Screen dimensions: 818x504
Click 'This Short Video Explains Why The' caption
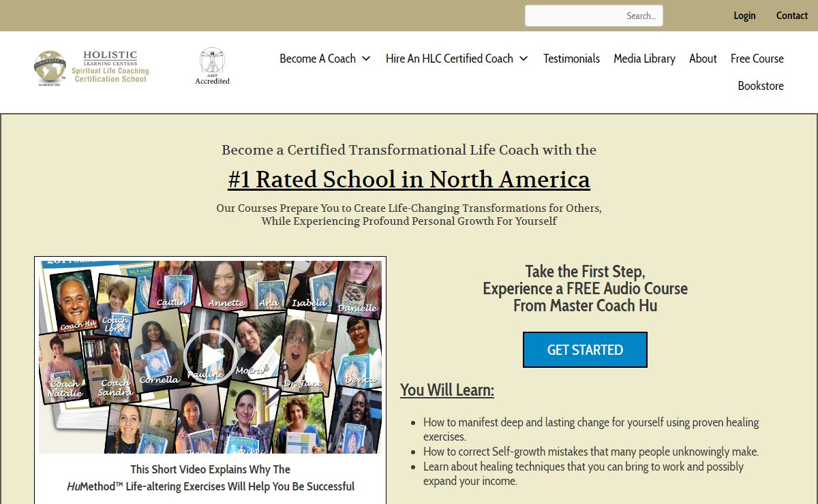[210, 469]
